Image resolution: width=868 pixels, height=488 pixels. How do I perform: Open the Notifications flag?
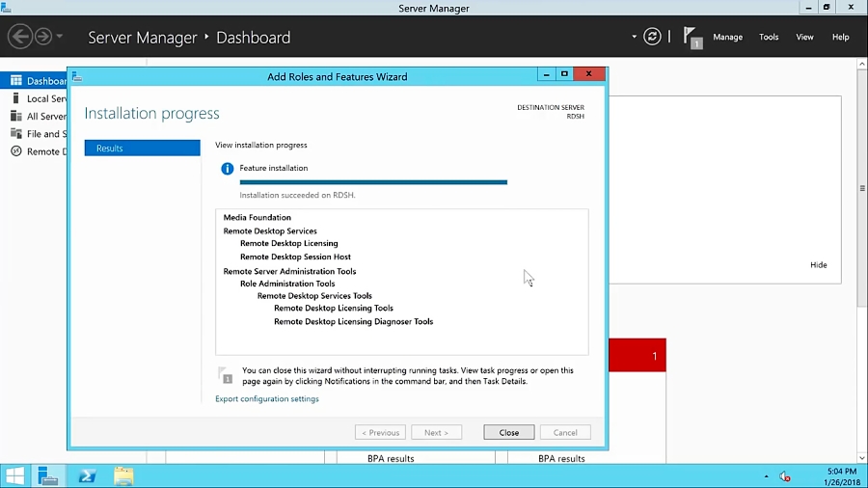(x=692, y=38)
